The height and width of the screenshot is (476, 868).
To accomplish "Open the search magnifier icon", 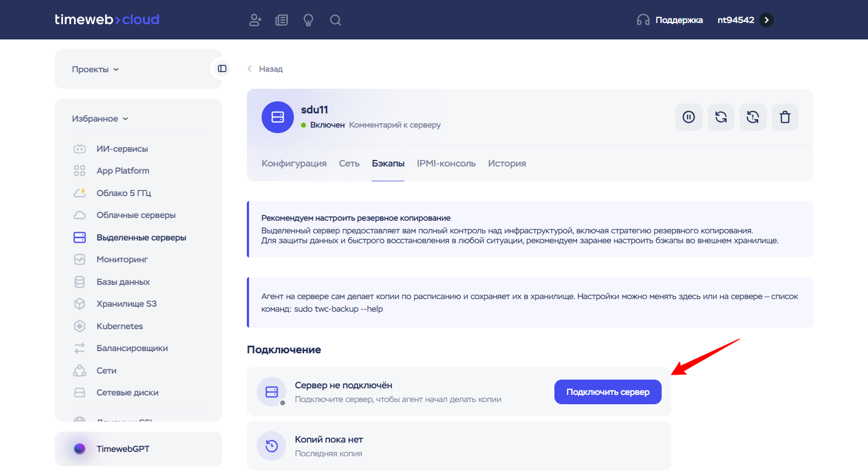I will click(335, 20).
